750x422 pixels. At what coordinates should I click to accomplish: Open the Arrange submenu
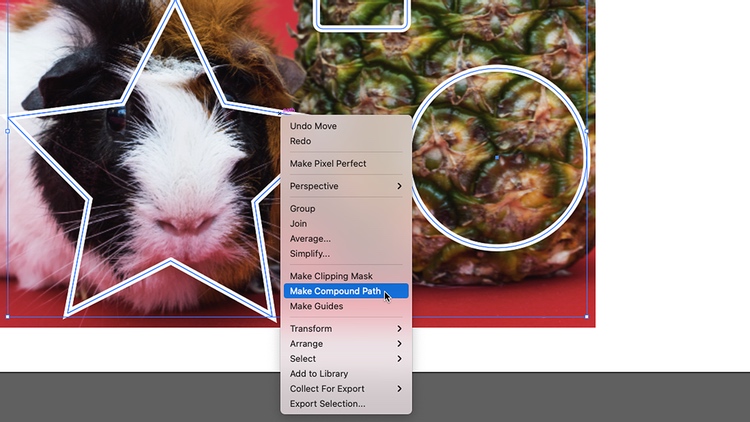346,344
